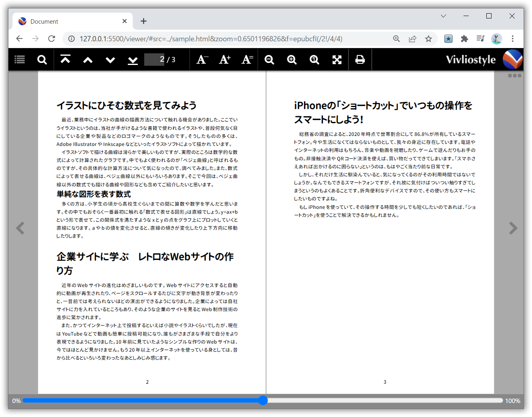Advance to the next page spread

click(x=110, y=59)
